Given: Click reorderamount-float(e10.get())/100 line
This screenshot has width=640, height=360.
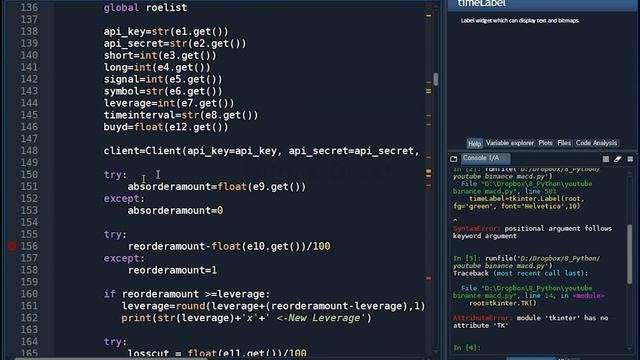Looking at the screenshot, I should [229, 246].
